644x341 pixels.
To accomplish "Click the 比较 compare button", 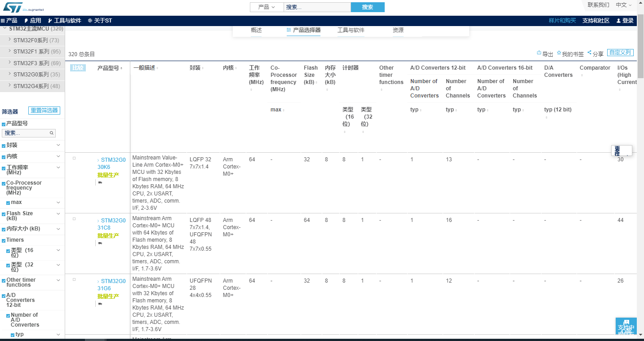I will click(x=78, y=68).
